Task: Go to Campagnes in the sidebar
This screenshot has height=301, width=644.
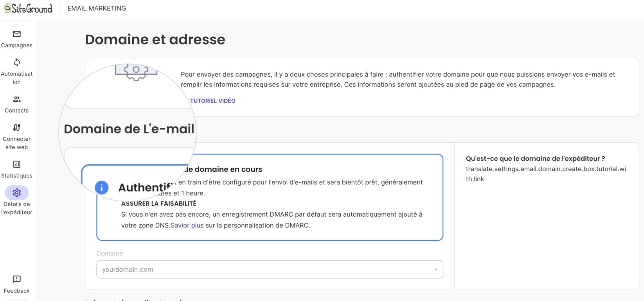Action: coord(16,39)
